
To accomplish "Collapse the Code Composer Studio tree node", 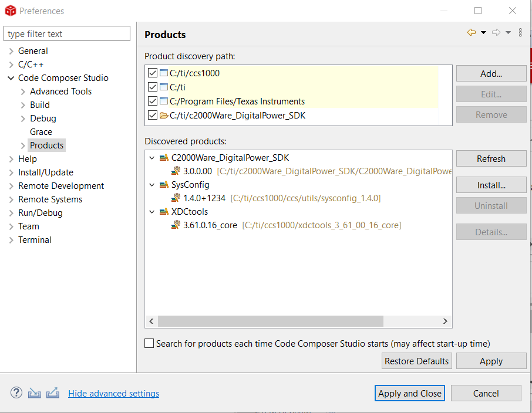I will point(11,78).
